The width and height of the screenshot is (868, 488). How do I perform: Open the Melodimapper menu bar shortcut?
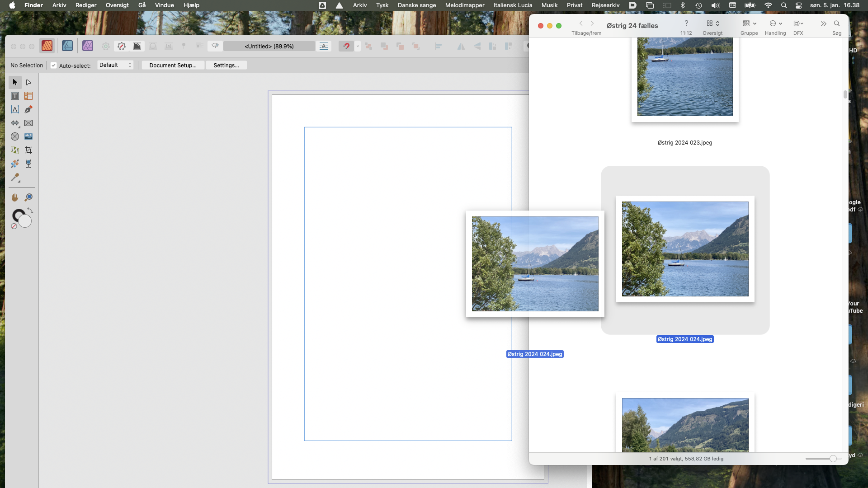click(465, 5)
